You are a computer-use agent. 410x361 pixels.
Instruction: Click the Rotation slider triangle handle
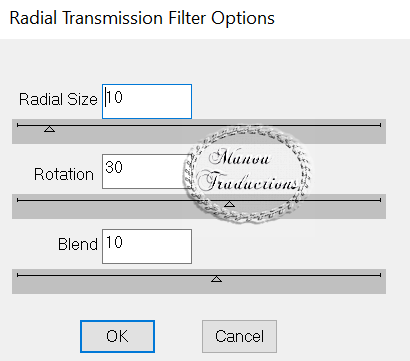(x=229, y=204)
